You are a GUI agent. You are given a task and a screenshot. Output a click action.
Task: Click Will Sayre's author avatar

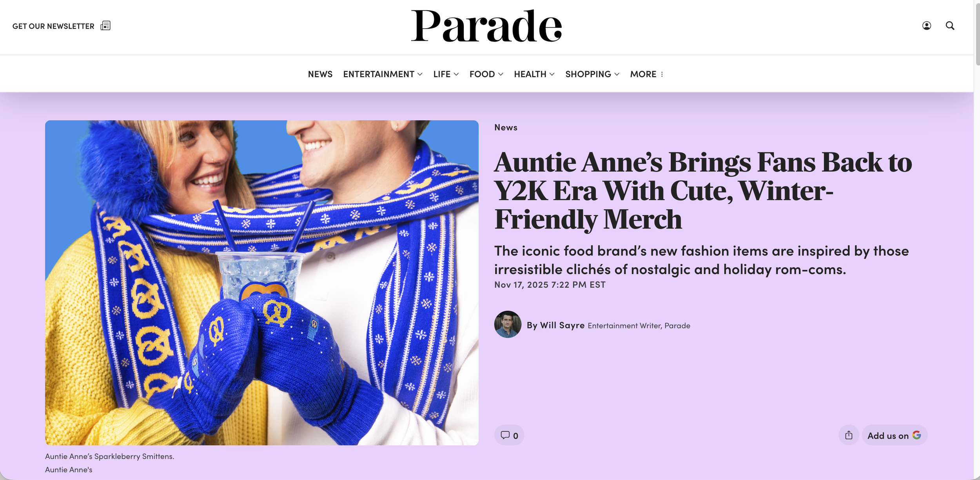click(508, 324)
